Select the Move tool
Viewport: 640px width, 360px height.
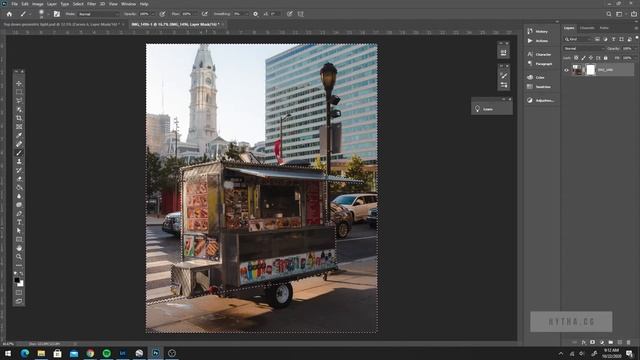click(19, 83)
